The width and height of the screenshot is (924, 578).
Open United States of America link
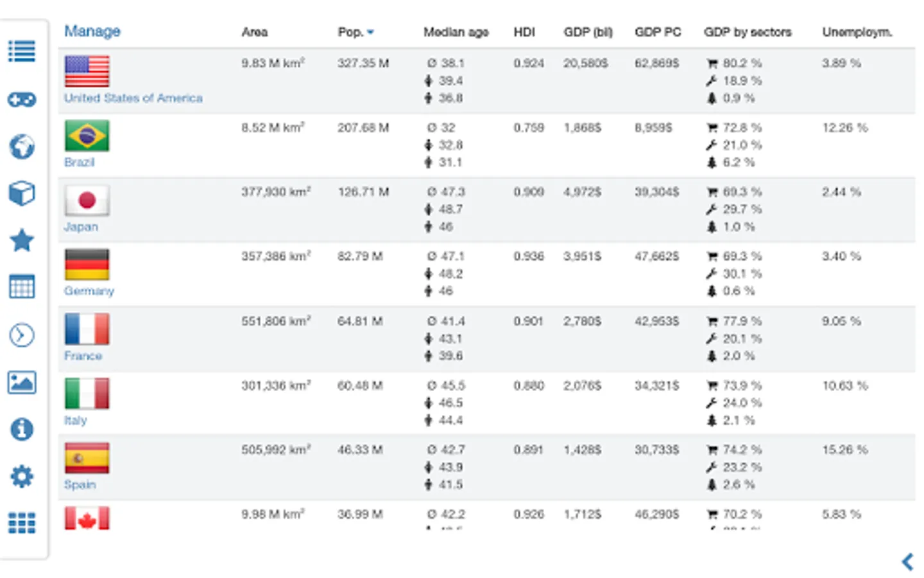coord(133,98)
